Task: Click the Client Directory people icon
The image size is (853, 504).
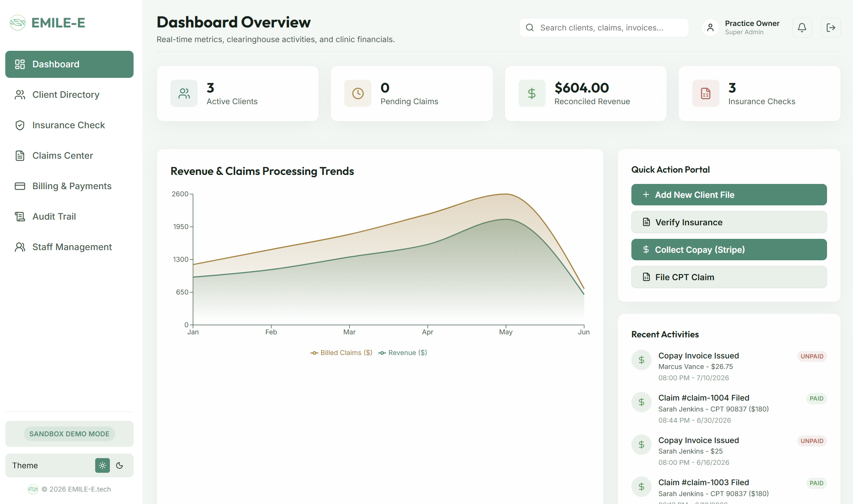Action: coord(20,95)
